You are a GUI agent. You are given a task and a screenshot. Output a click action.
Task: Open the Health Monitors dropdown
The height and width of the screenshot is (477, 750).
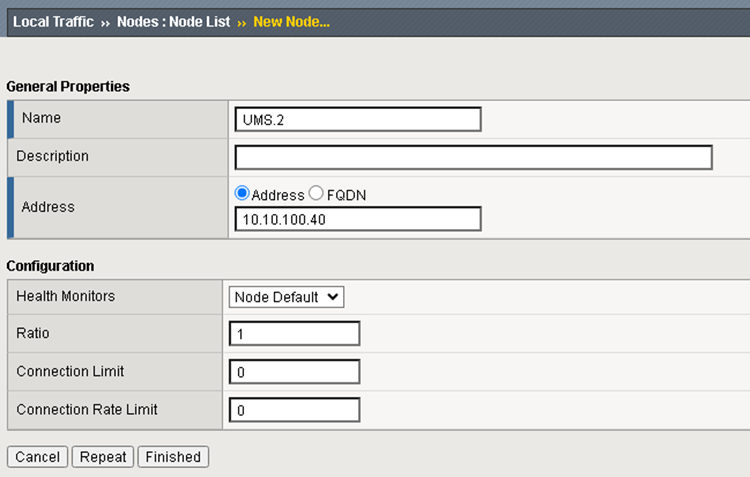pyautogui.click(x=287, y=297)
